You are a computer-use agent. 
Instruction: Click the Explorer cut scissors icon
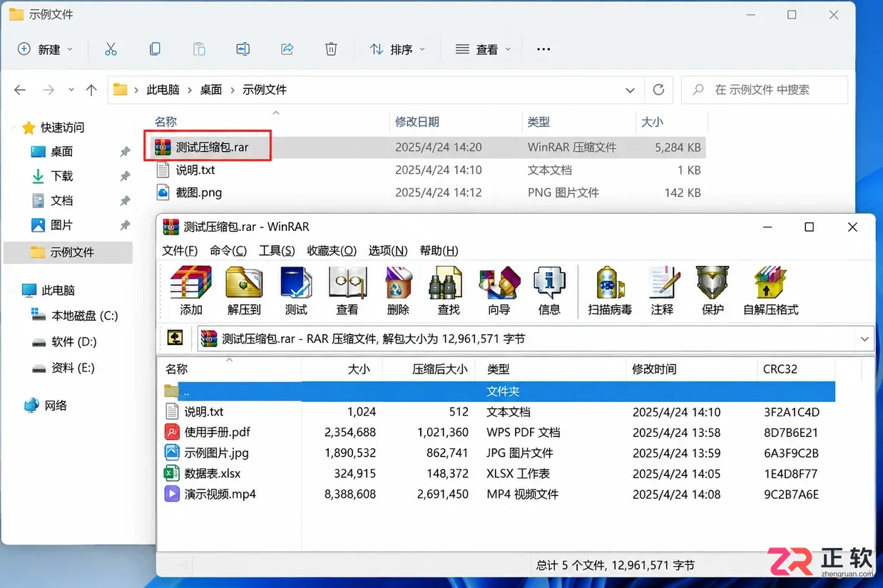point(111,49)
